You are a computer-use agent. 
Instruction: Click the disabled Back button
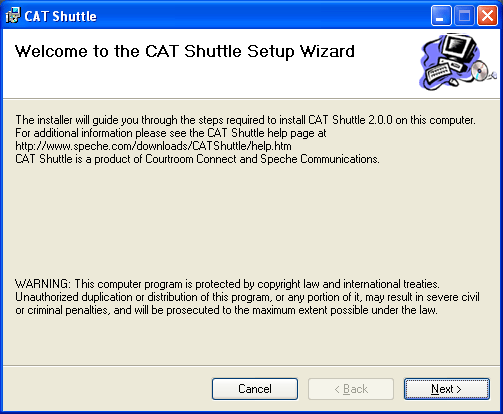pyautogui.click(x=351, y=389)
